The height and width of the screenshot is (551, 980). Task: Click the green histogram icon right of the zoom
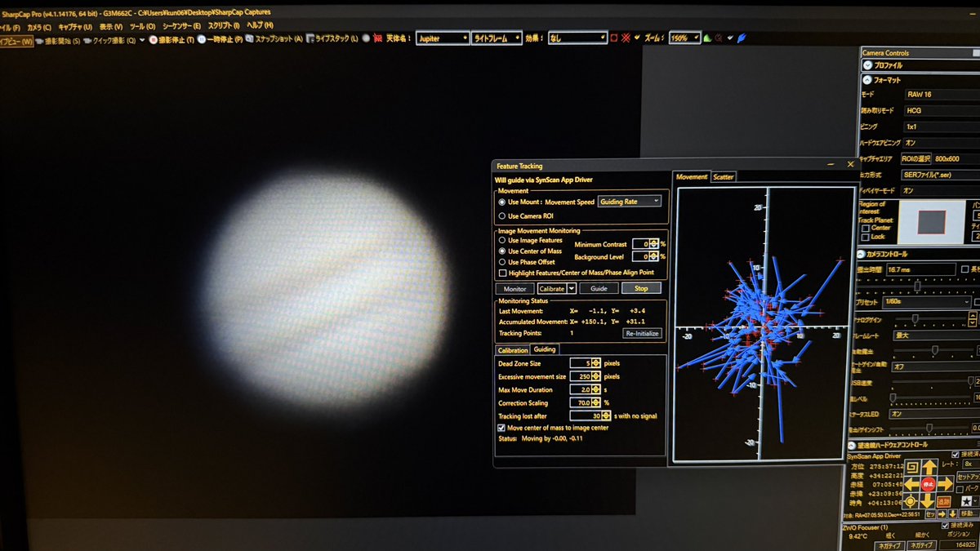click(706, 38)
